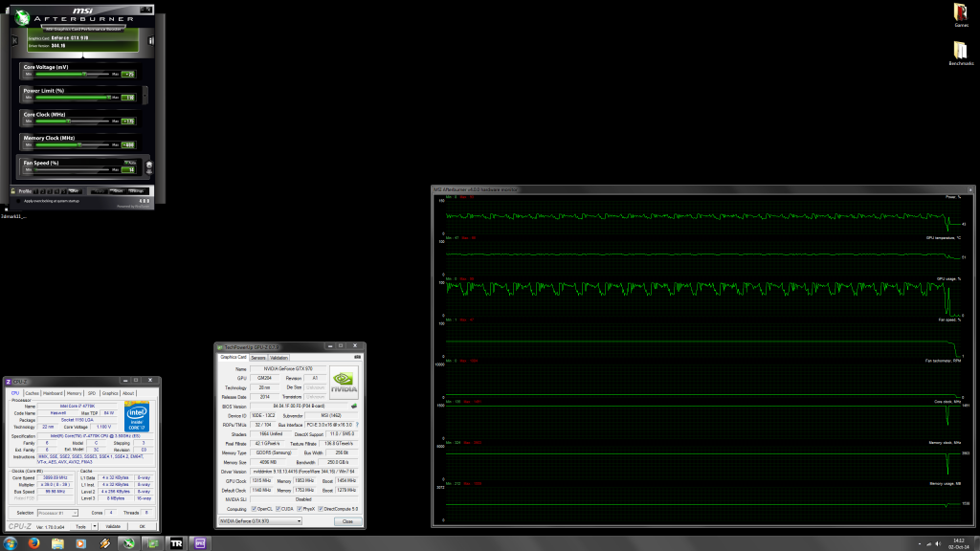
Task: Click the Afterburner user define fan icon
Action: click(148, 166)
